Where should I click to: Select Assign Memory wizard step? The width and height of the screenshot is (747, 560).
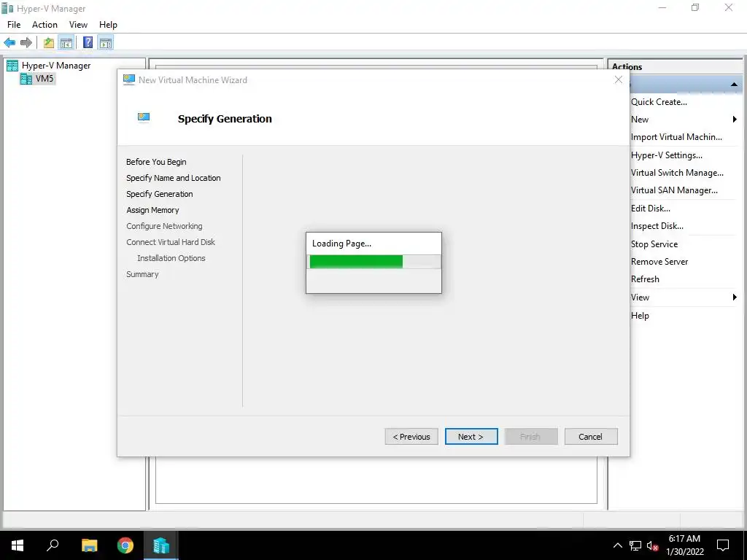tap(152, 210)
